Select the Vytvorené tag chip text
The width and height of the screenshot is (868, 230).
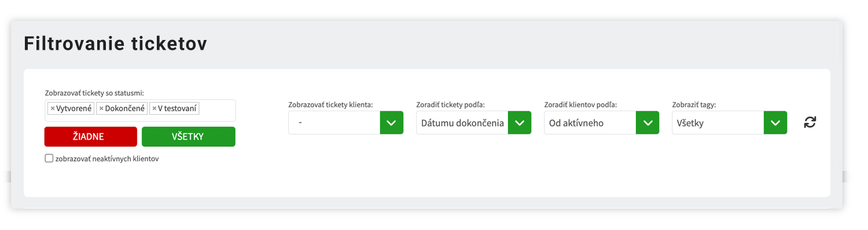74,108
